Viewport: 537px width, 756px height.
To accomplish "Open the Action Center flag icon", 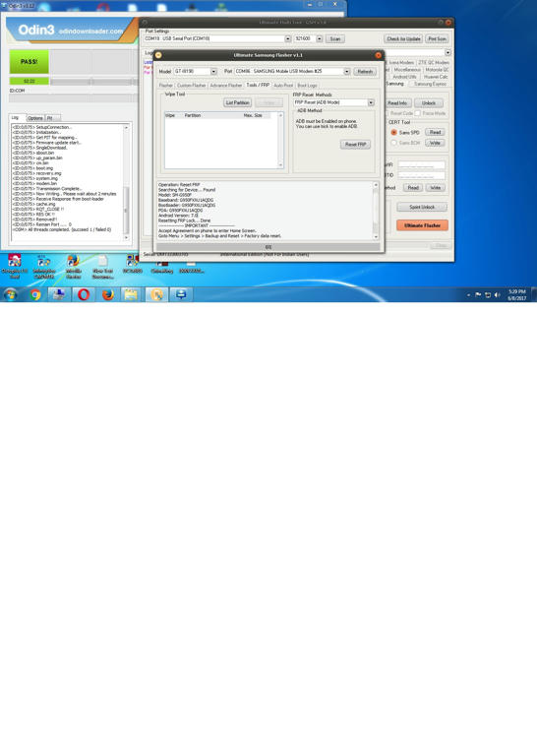I will [x=478, y=294].
